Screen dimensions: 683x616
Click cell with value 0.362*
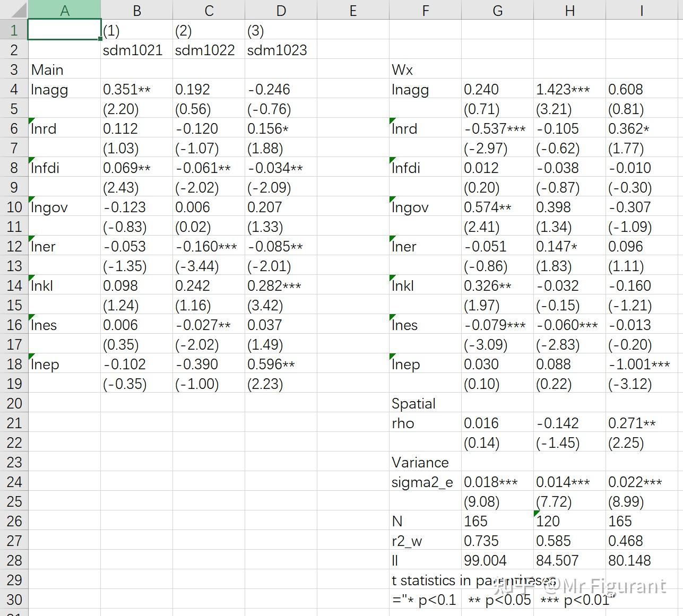[642, 128]
